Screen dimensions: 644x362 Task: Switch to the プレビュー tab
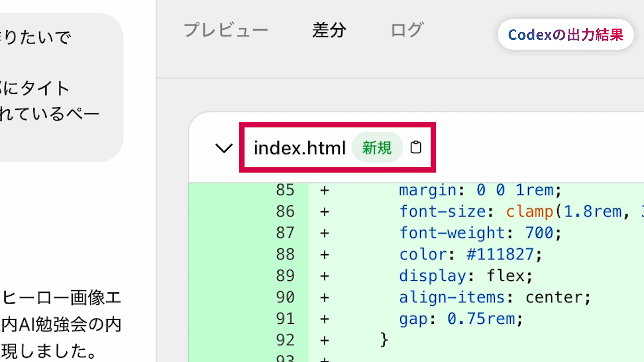(226, 30)
